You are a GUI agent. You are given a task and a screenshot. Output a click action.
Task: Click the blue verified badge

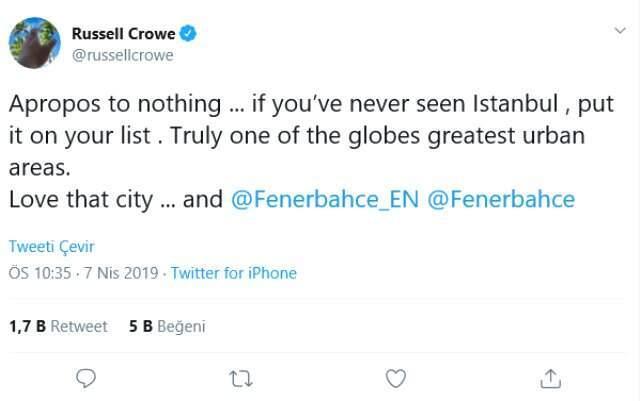coord(188,35)
